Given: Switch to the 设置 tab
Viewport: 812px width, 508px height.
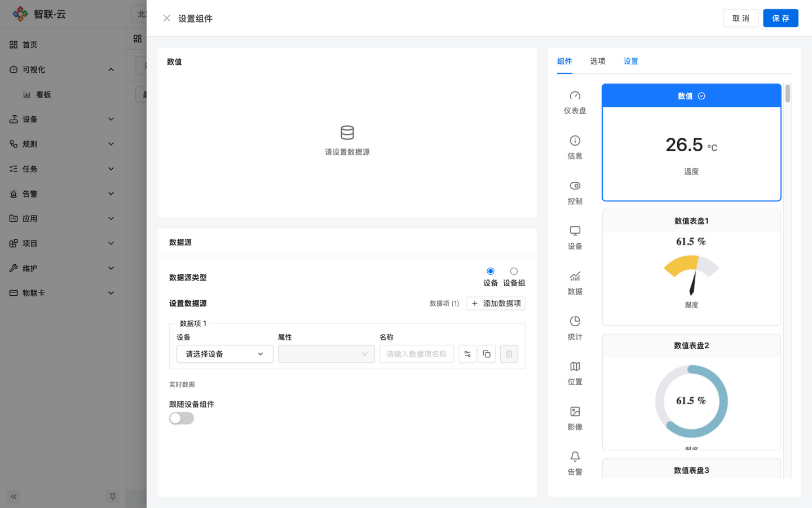Looking at the screenshot, I should (x=631, y=61).
